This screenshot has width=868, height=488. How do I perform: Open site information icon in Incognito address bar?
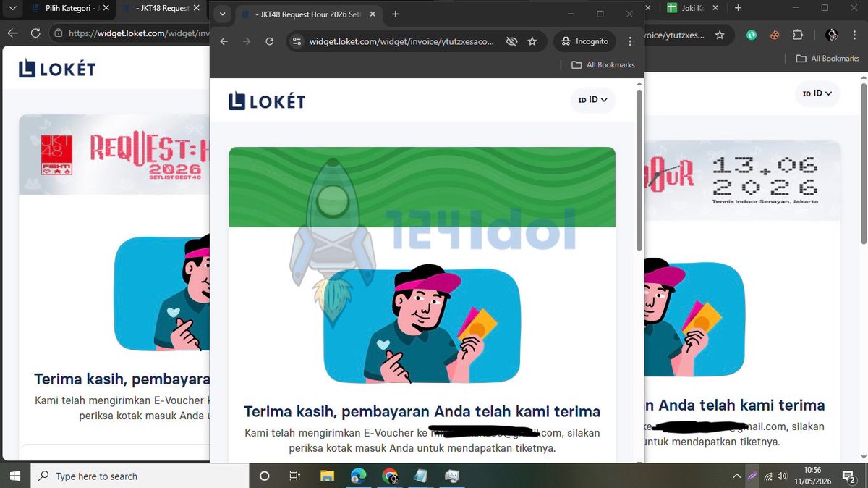(297, 41)
